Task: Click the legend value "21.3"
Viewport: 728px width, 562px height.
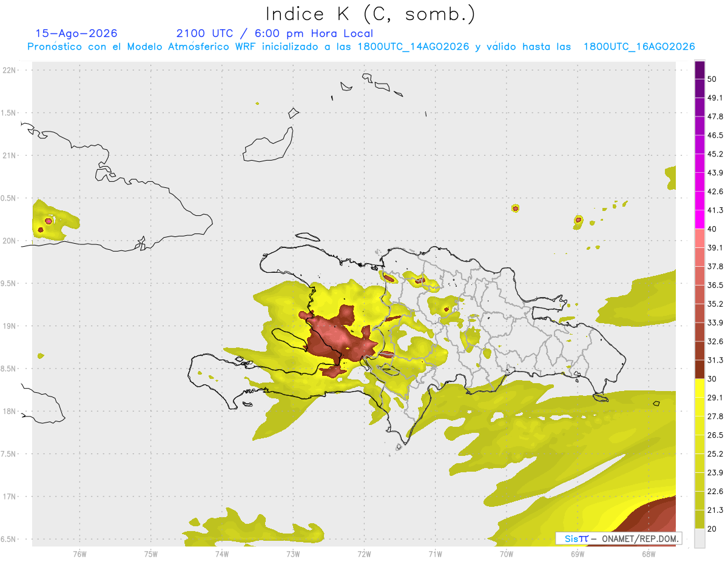Action: coord(715,510)
